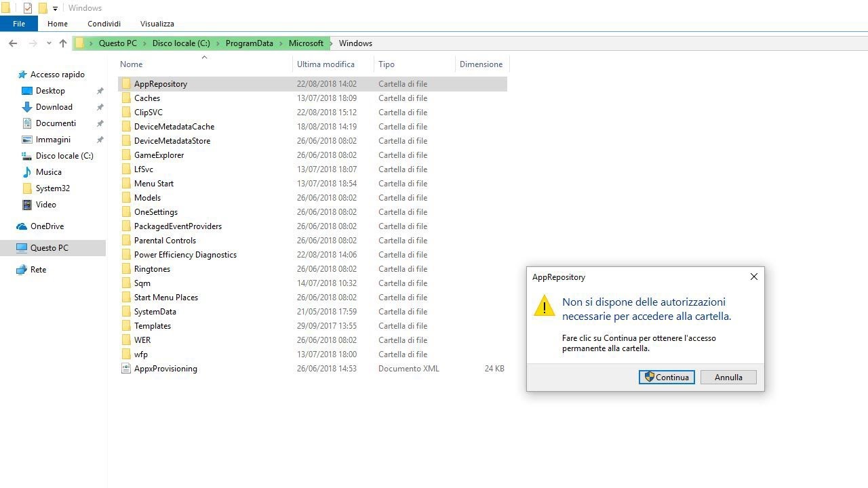Open Disco locale (C:) drive icon in sidebar
The image size is (868, 488).
(27, 156)
